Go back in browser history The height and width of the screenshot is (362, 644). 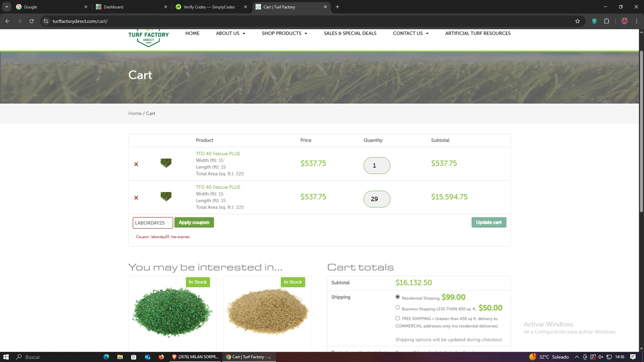(7, 21)
